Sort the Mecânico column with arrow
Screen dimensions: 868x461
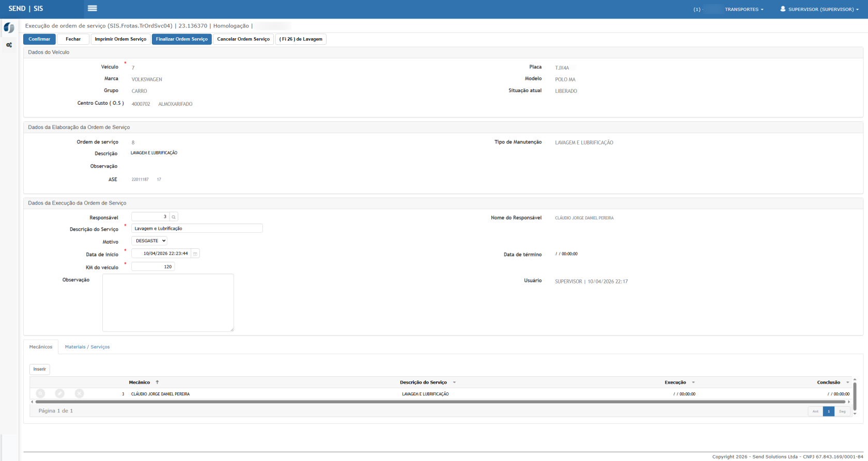157,383
